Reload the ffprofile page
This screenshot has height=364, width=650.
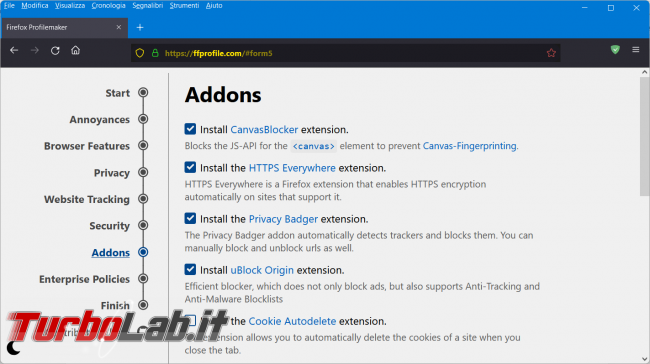pyautogui.click(x=55, y=51)
